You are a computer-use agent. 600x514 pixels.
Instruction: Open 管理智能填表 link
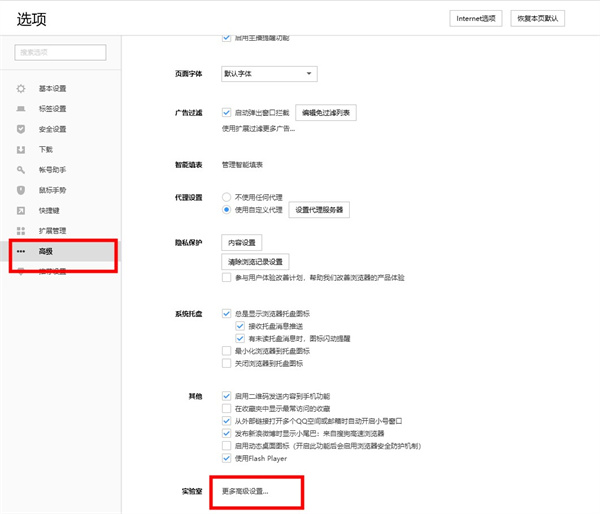click(x=242, y=165)
